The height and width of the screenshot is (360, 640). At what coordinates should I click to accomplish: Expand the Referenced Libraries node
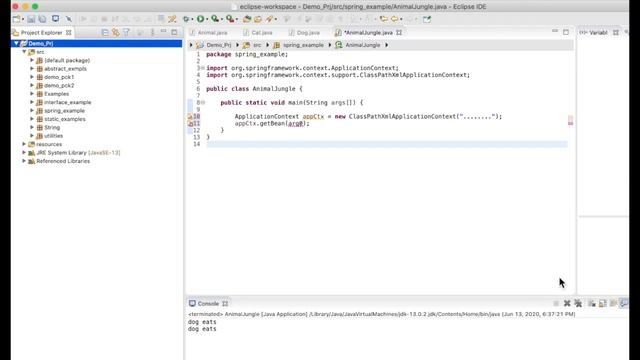24,161
